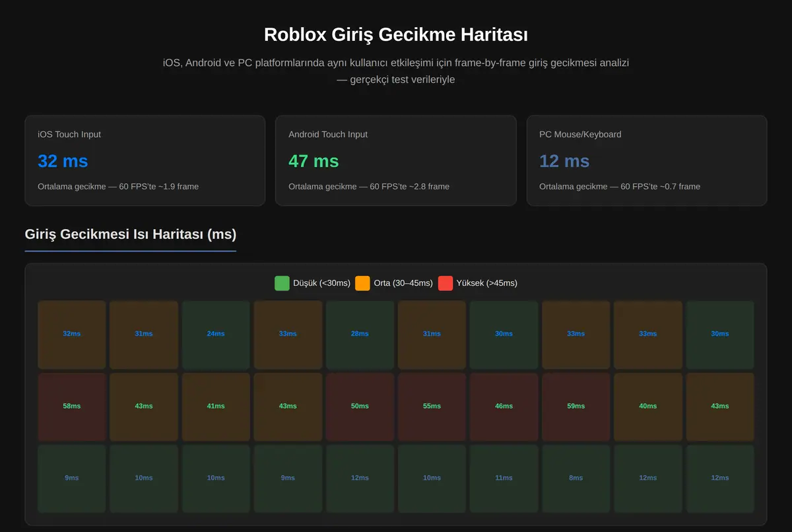The image size is (792, 532).
Task: Select the 50ms heatmap cell
Action: tap(360, 407)
